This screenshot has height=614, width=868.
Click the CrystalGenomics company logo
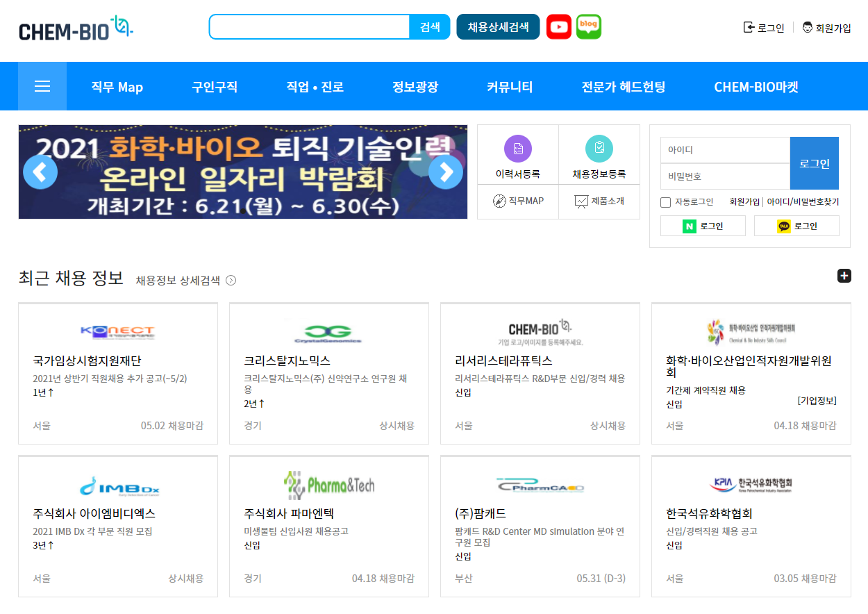(x=328, y=333)
